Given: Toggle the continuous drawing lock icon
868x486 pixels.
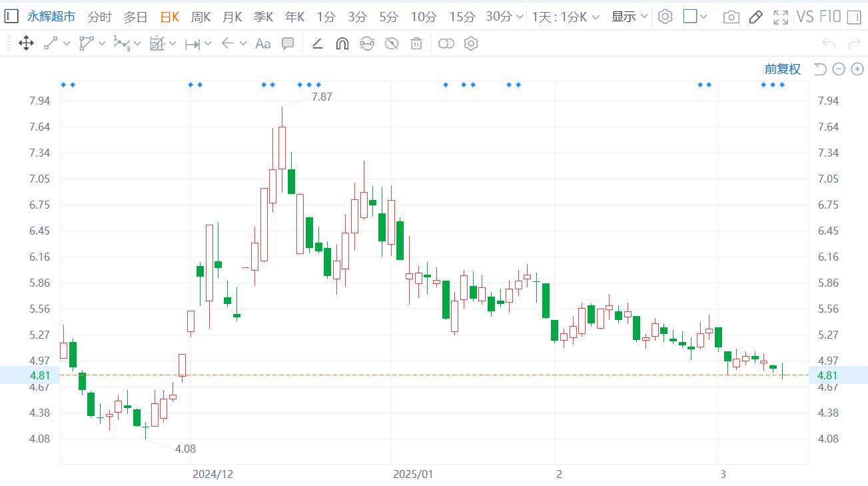Looking at the screenshot, I should pyautogui.click(x=367, y=44).
